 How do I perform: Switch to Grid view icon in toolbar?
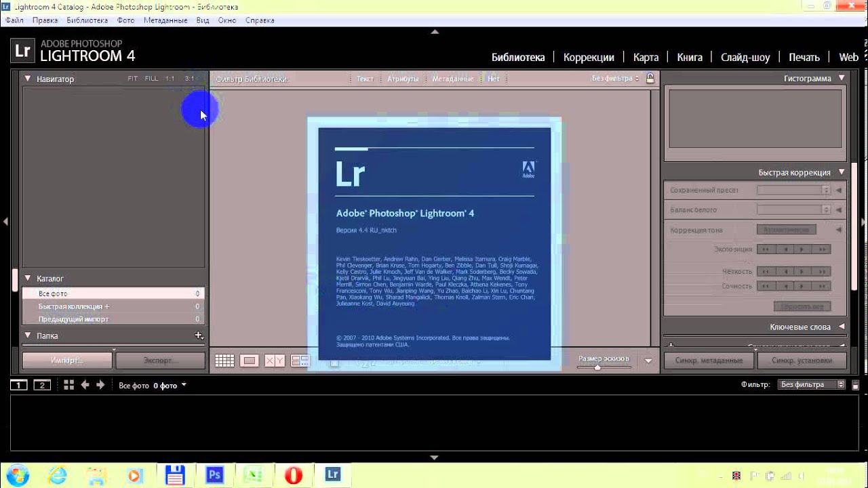[224, 361]
